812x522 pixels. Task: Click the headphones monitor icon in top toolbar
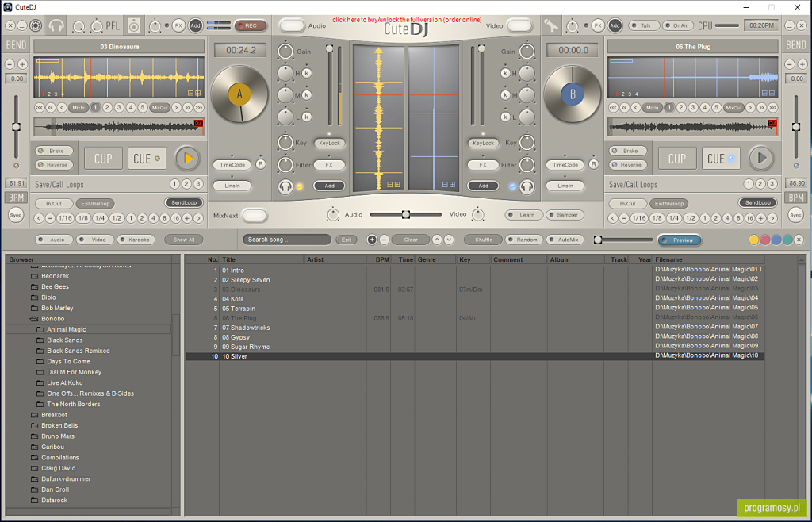pos(56,25)
